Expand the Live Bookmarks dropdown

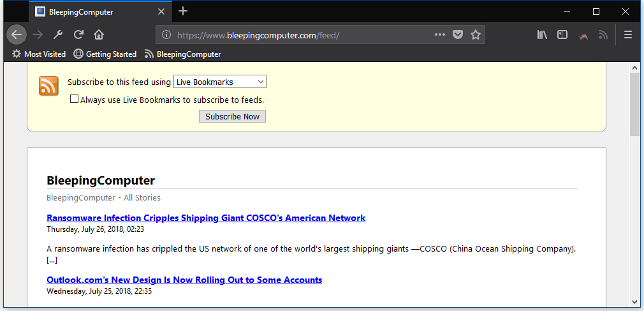point(220,82)
